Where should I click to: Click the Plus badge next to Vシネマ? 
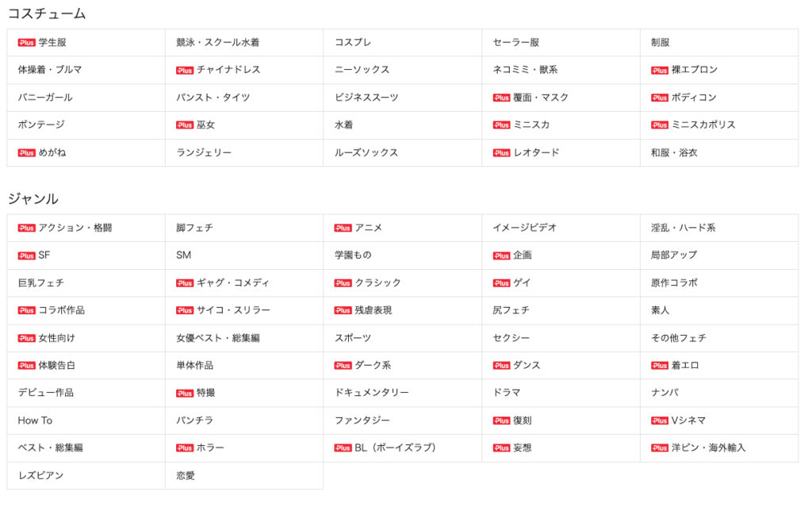click(x=660, y=421)
